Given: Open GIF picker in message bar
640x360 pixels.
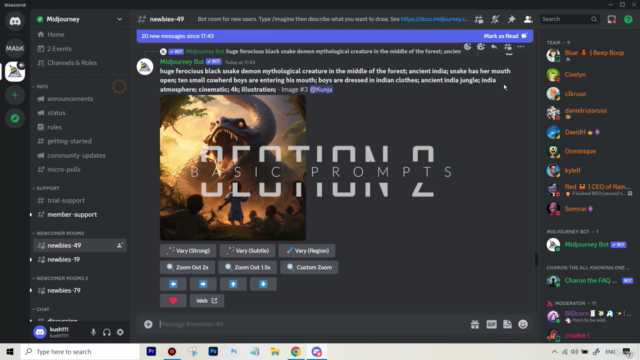Looking at the screenshot, I should (x=491, y=324).
